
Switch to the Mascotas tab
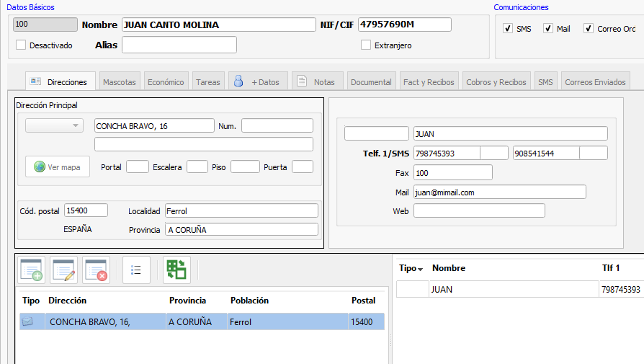(120, 81)
